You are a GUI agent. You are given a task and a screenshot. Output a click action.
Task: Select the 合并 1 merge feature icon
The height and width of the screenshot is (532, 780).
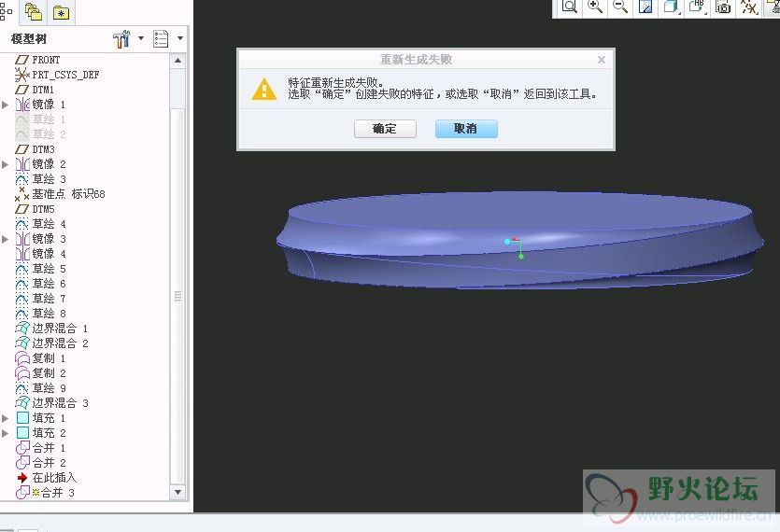tap(22, 447)
